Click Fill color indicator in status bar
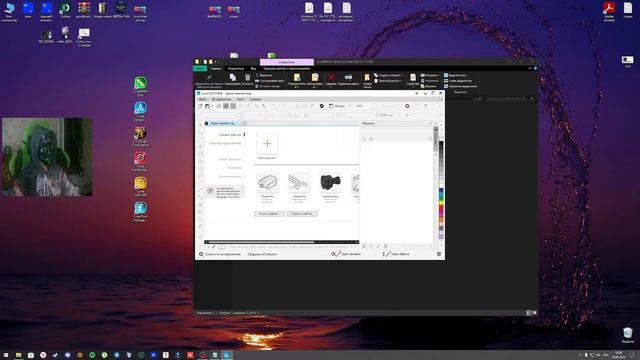 coord(336,254)
